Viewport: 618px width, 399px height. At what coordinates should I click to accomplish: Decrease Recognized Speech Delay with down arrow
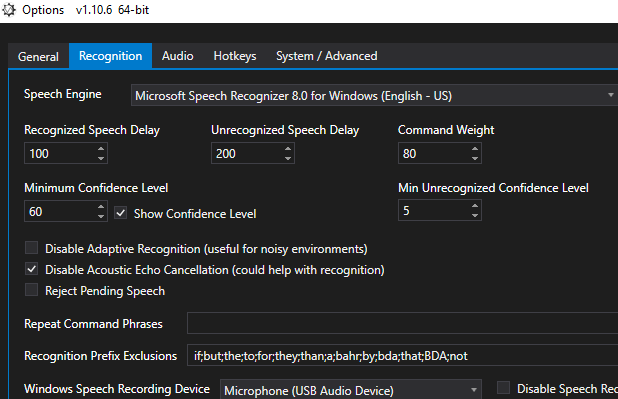pyautogui.click(x=101, y=158)
